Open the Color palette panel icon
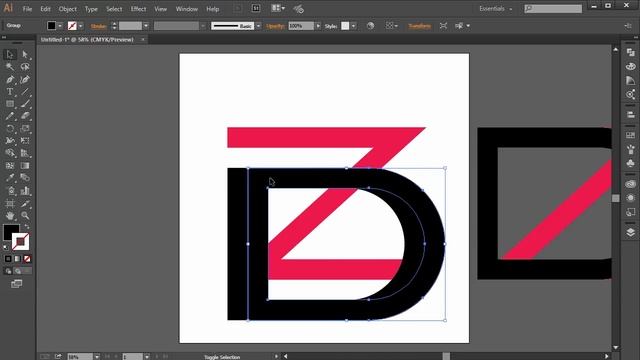 click(x=631, y=67)
